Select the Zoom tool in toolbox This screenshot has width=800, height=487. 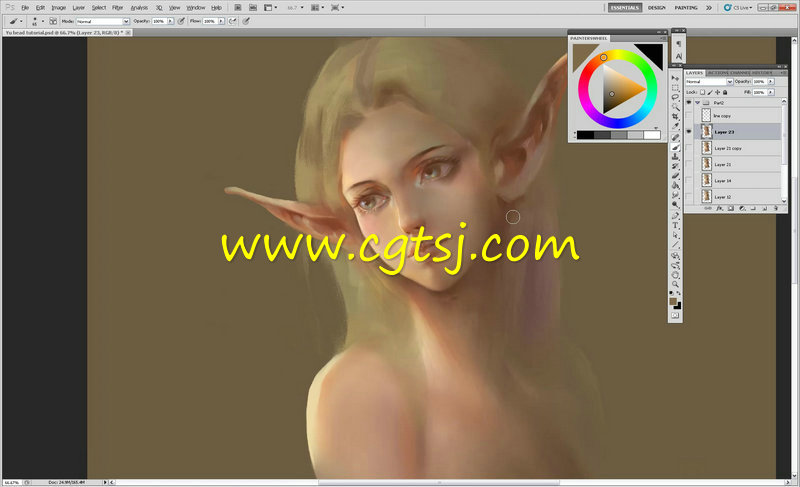pos(675,284)
